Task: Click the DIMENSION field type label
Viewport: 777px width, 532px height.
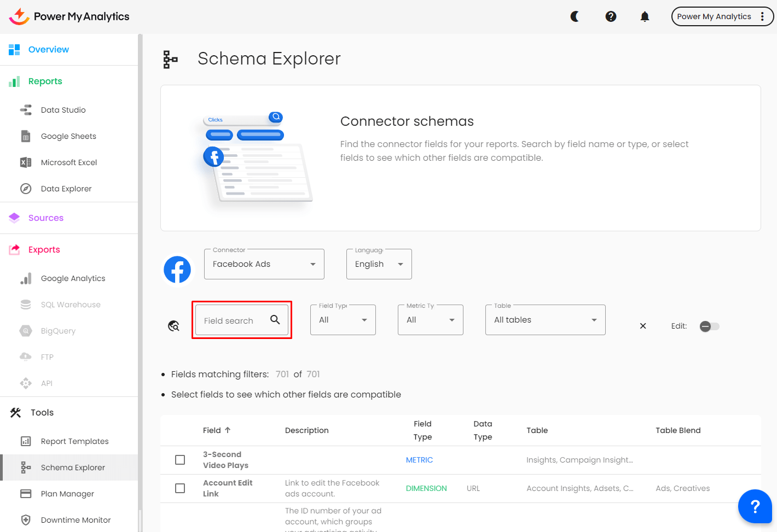Action: tap(426, 488)
